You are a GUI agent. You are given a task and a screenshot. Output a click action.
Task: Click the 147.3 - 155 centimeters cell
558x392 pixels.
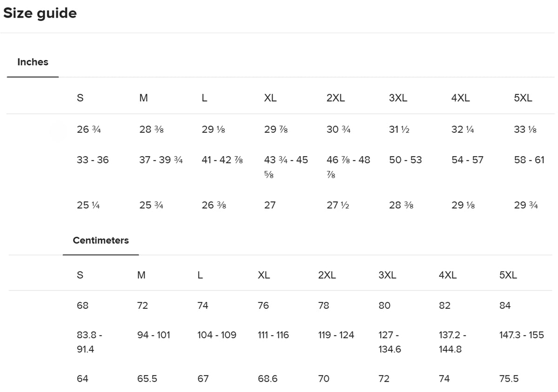pyautogui.click(x=521, y=335)
